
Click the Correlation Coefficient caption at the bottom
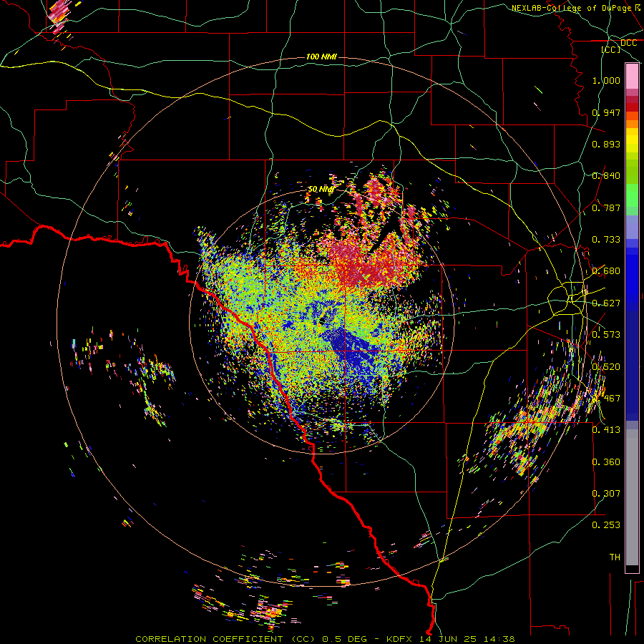click(x=325, y=639)
